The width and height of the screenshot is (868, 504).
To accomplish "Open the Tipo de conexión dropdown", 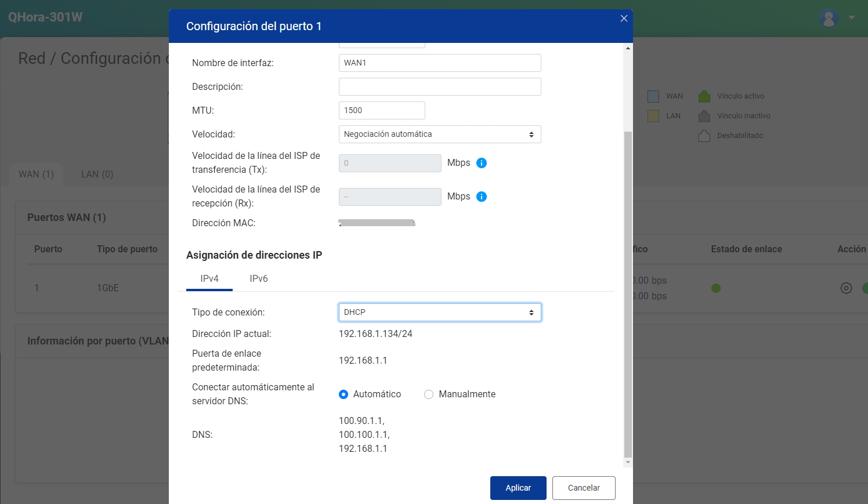I will [x=440, y=313].
